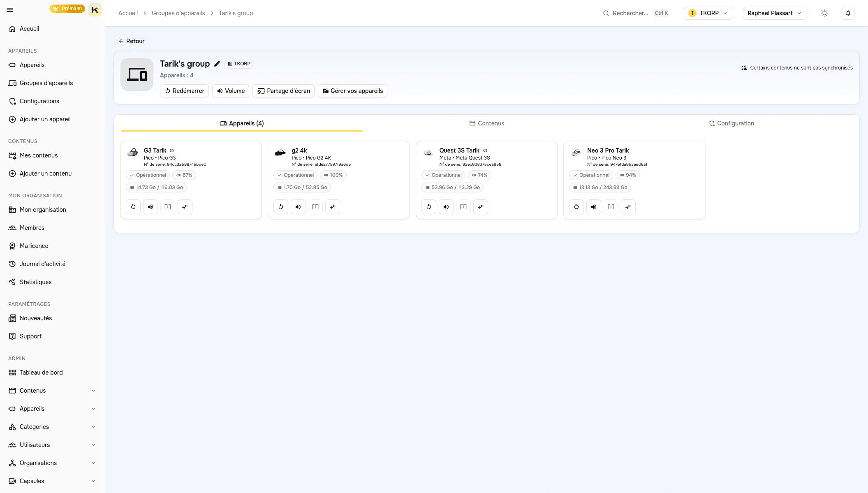Expand the admin Contenus section
The height and width of the screenshot is (493, 868).
point(52,391)
